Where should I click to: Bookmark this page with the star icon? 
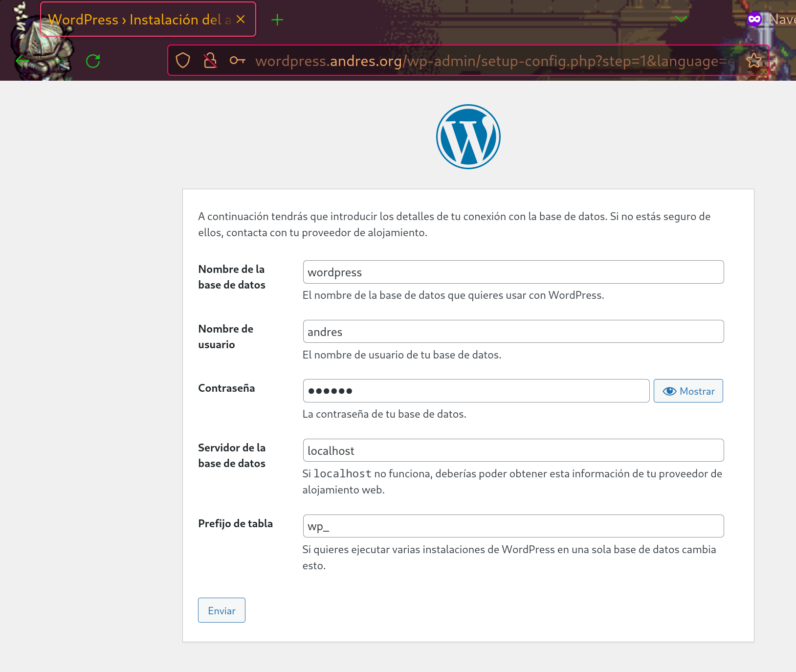pos(753,61)
